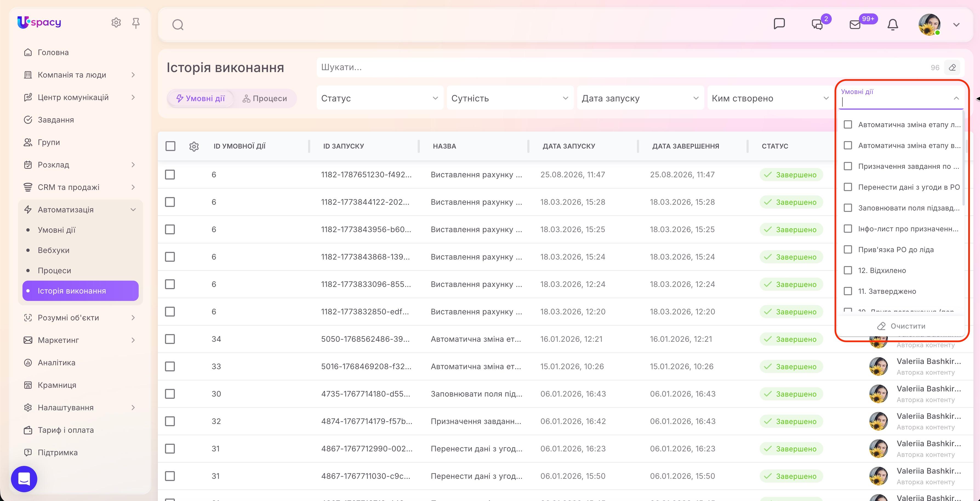Click Очистити button in dropdown
The height and width of the screenshot is (501, 980).
coord(901,326)
